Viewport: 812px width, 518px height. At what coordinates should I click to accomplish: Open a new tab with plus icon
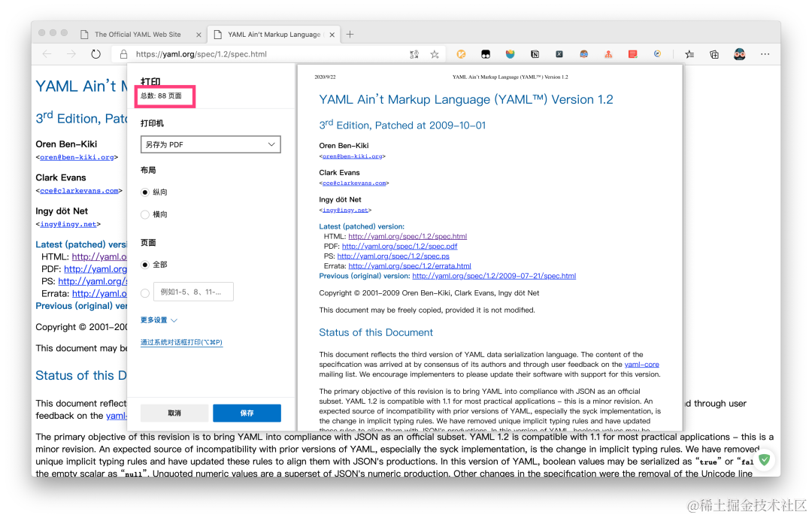click(350, 34)
